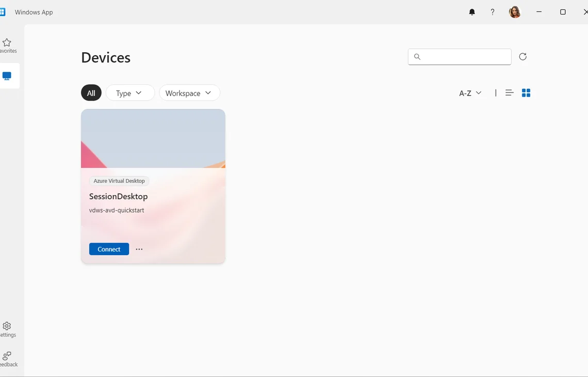Screen dimensions: 588x377
Task: Expand the Workspace filter dropdown
Action: [189, 93]
